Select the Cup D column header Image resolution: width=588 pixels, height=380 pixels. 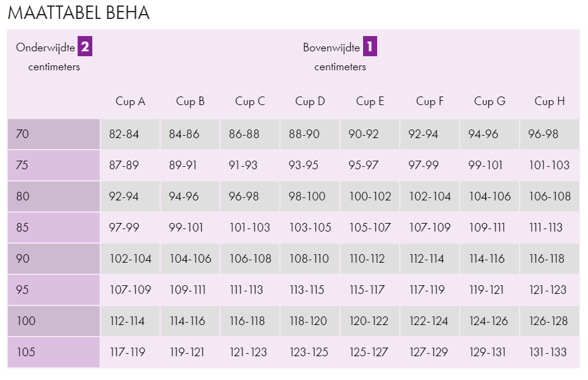(x=310, y=101)
